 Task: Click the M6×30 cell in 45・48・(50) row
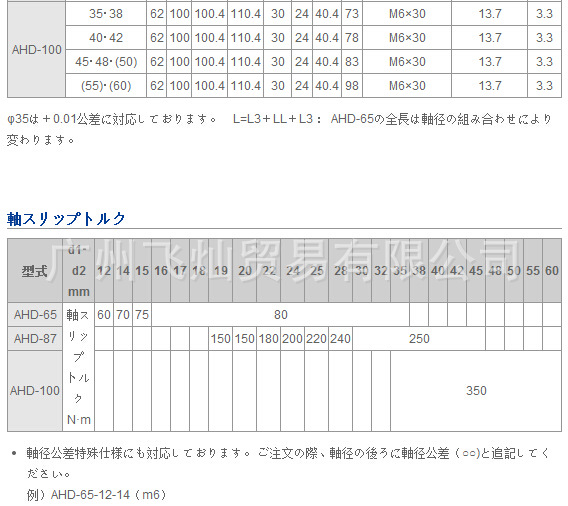pyautogui.click(x=407, y=62)
